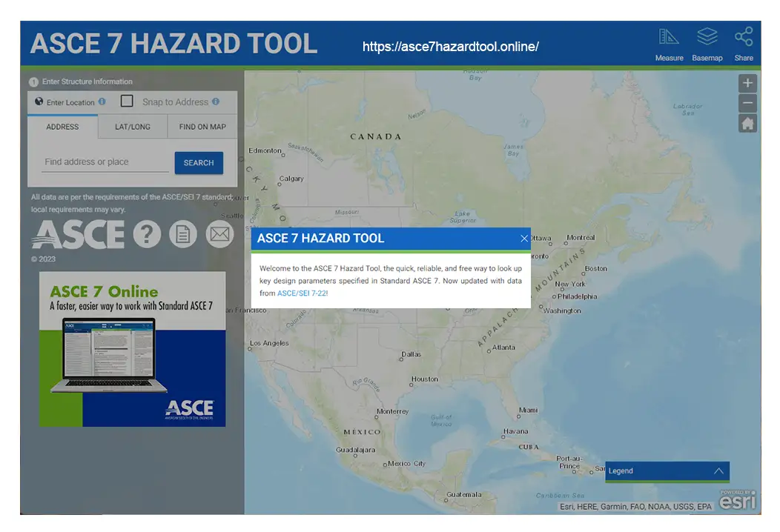This screenshot has width=780, height=532.
Task: Click the Havana label on map
Action: point(515,431)
